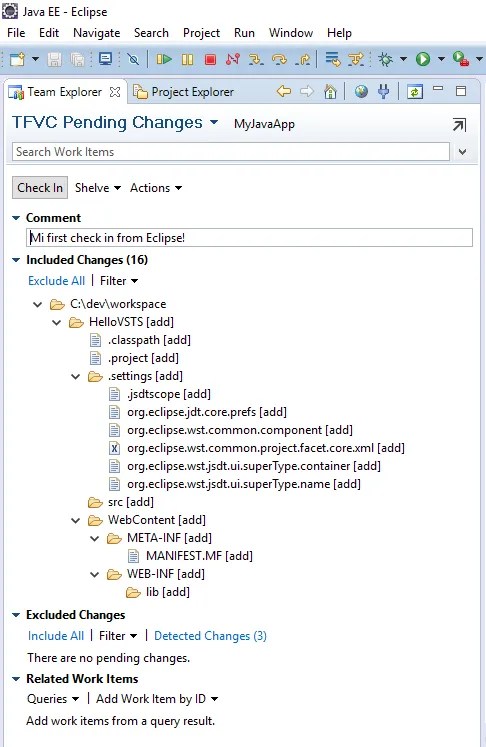The width and height of the screenshot is (486, 747).
Task: Click the Exclude All link
Action: pyautogui.click(x=56, y=281)
